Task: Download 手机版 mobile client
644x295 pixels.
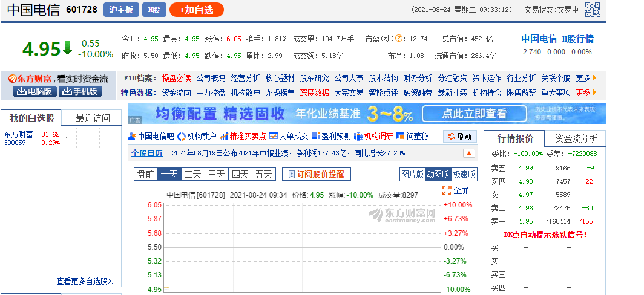Action: (x=80, y=91)
